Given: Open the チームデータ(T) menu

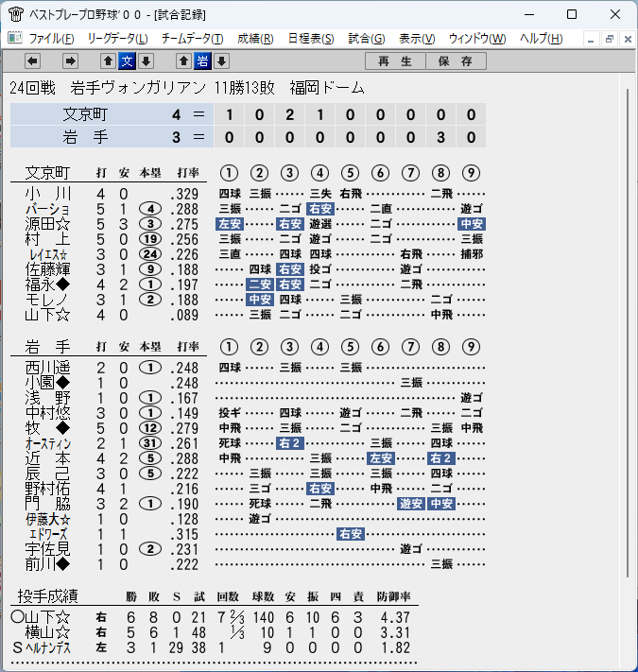Looking at the screenshot, I should click(193, 39).
